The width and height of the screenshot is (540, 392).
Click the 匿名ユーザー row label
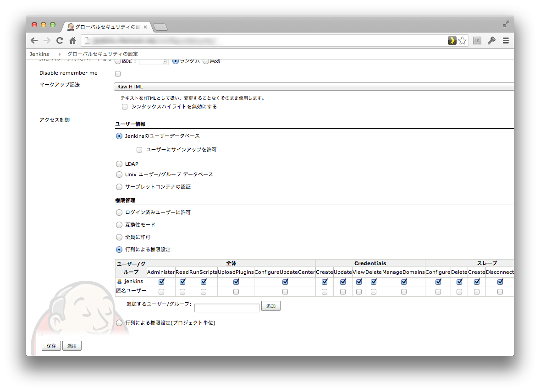click(x=131, y=291)
